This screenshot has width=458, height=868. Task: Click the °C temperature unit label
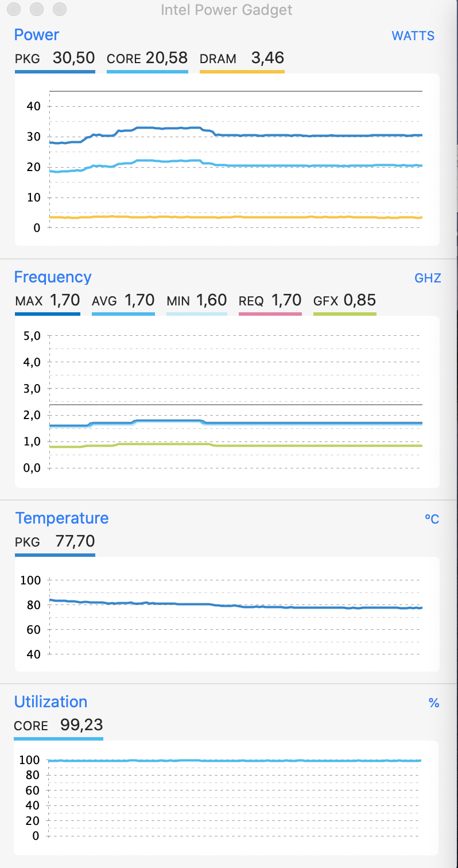pyautogui.click(x=432, y=519)
